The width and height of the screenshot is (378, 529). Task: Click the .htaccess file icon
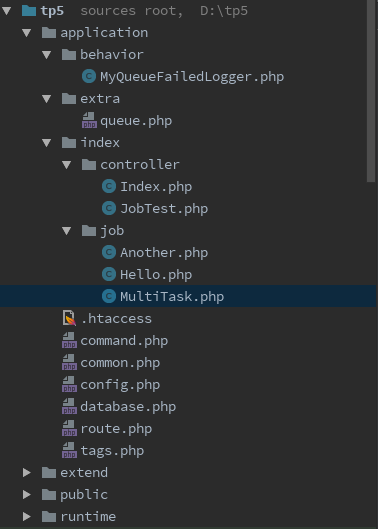point(69,318)
